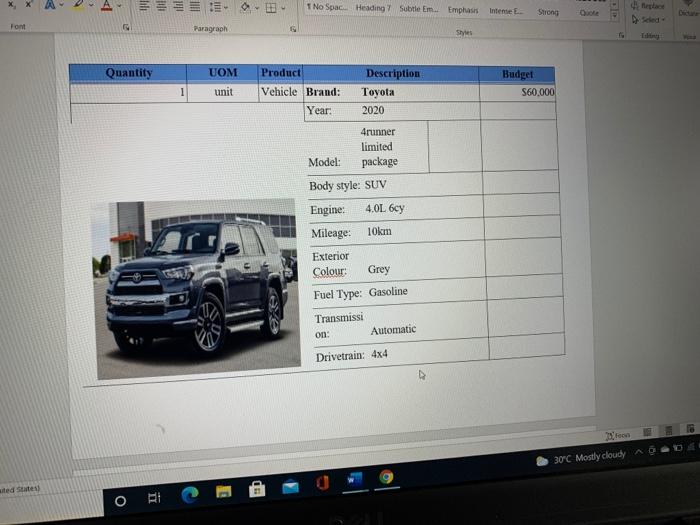The height and width of the screenshot is (525, 700).
Task: Apply Intense Emphasis style
Action: (x=506, y=11)
